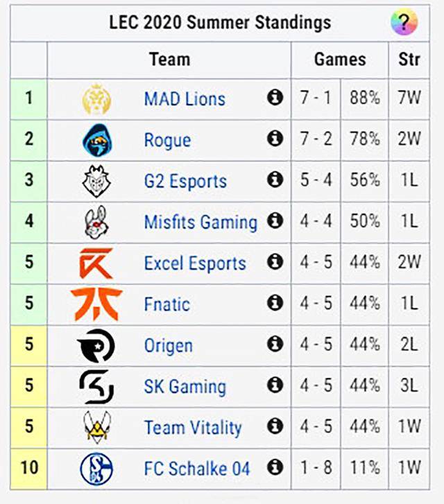Expand the info icon beside Origen
The height and width of the screenshot is (504, 444).
[275, 344]
